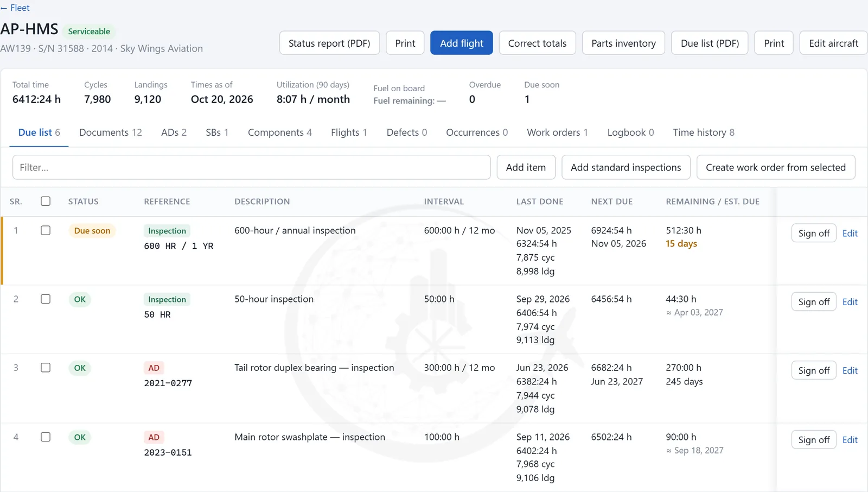This screenshot has height=492, width=868.
Task: Select the Tail rotor duplex bearing row
Action: pyautogui.click(x=46, y=368)
